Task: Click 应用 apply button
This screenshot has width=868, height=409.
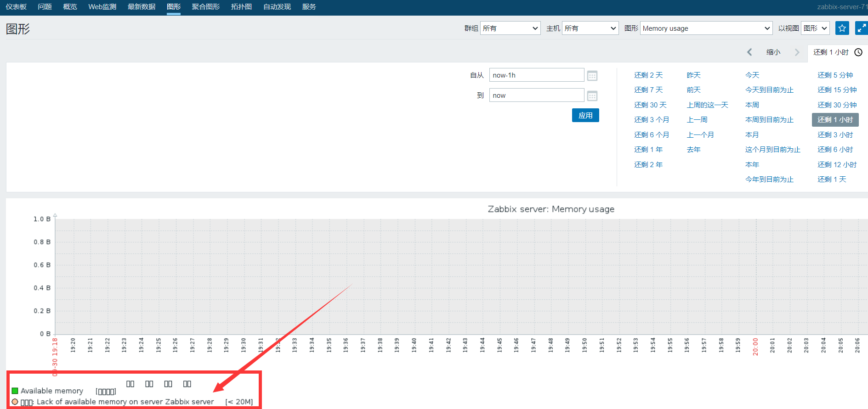Action: click(585, 115)
